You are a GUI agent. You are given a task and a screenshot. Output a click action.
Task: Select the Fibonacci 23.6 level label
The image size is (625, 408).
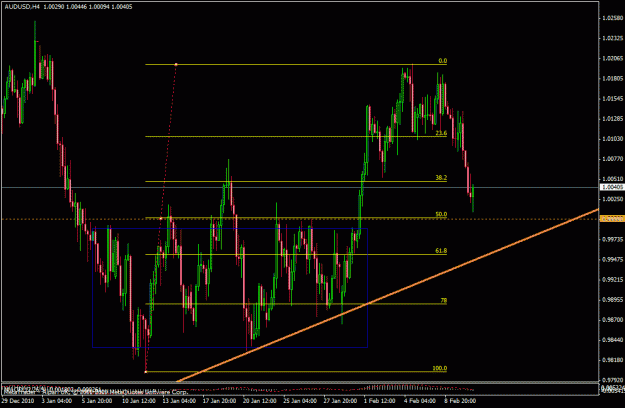click(441, 133)
